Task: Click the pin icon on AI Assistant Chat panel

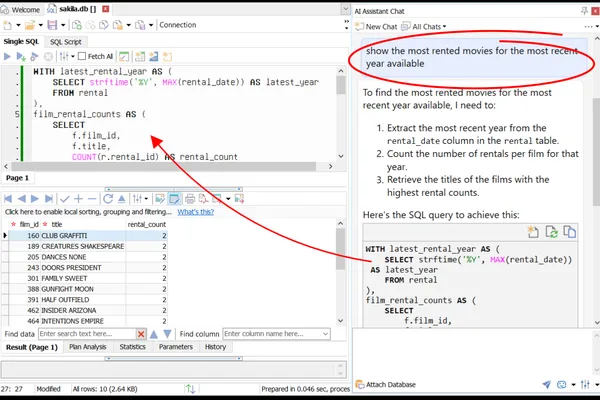Action: tap(584, 11)
